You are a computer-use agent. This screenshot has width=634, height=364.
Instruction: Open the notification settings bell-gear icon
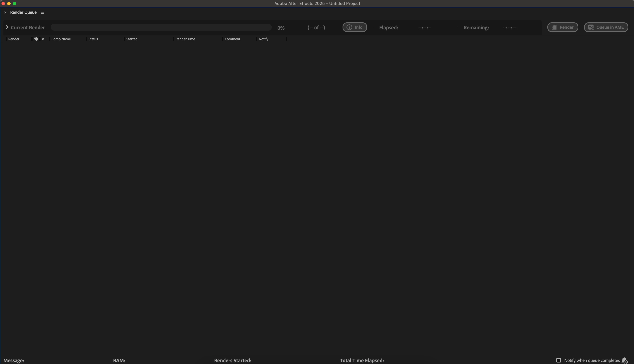tap(625, 360)
